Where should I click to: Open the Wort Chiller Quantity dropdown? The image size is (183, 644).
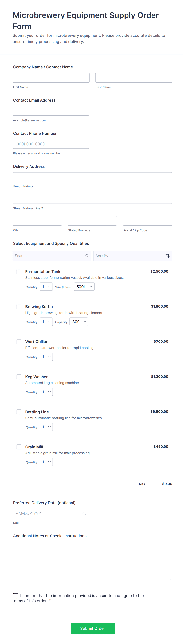[46, 357]
